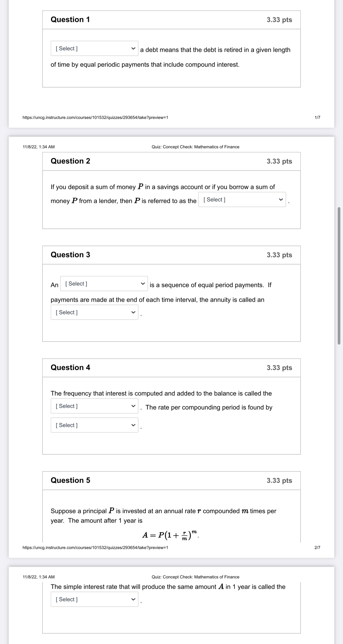343x644 pixels.
Task: Click the dropdown arrow after 'An' in Question 3
Action: [143, 284]
